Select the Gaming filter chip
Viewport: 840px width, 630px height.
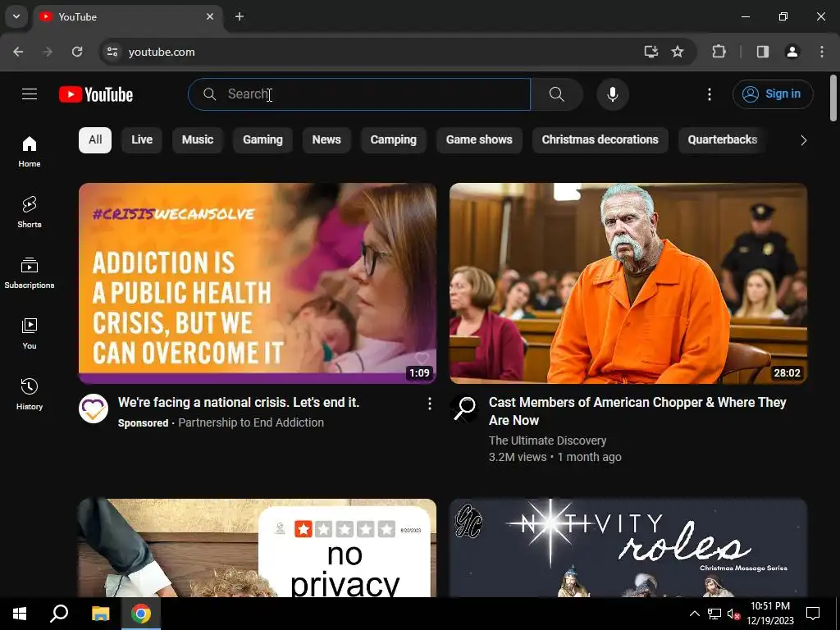262,139
